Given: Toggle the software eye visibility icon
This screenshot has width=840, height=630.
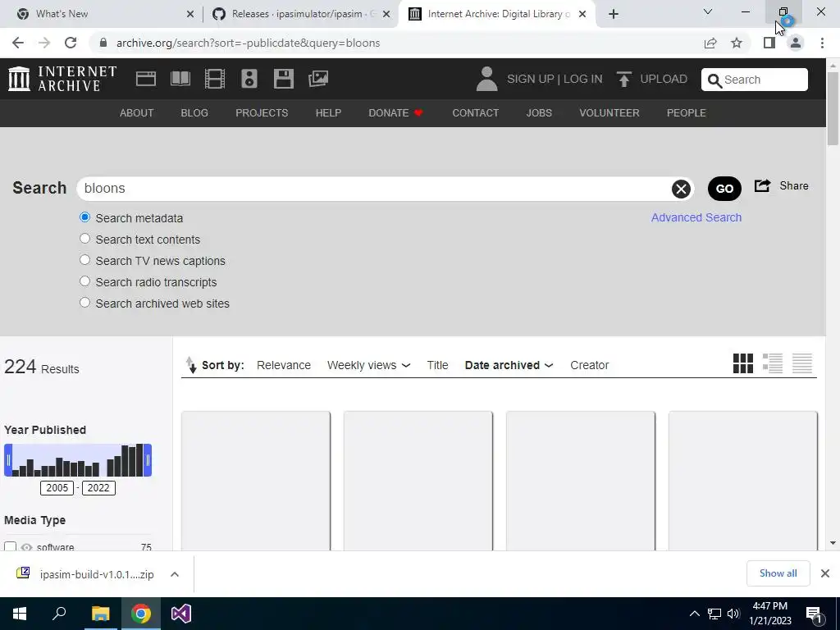Looking at the screenshot, I should point(26,547).
